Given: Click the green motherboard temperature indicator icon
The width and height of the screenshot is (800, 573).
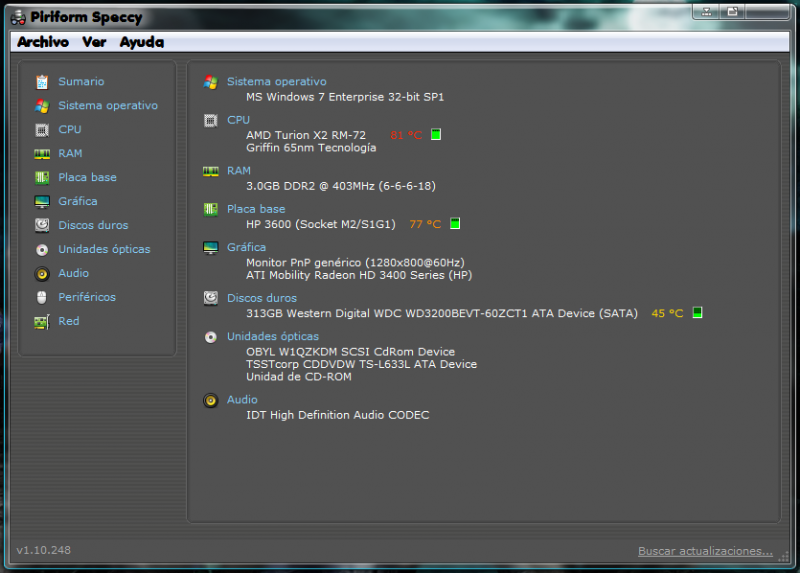Looking at the screenshot, I should click(x=455, y=223).
